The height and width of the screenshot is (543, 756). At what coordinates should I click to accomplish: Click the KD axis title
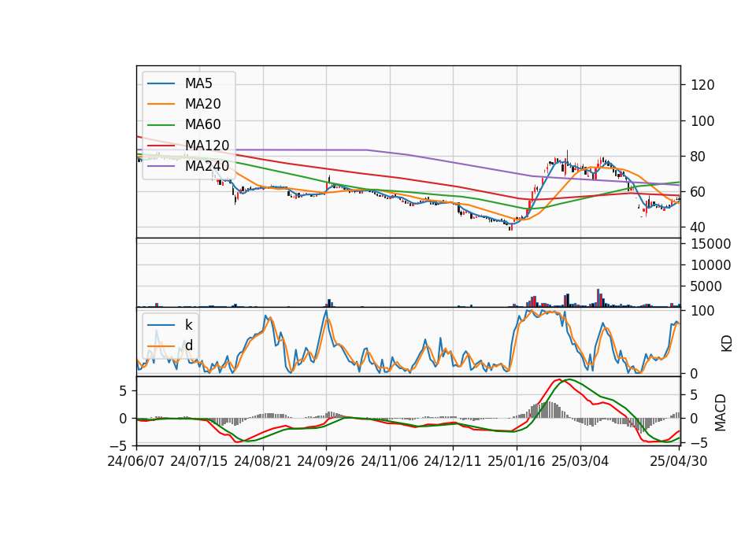coord(726,344)
